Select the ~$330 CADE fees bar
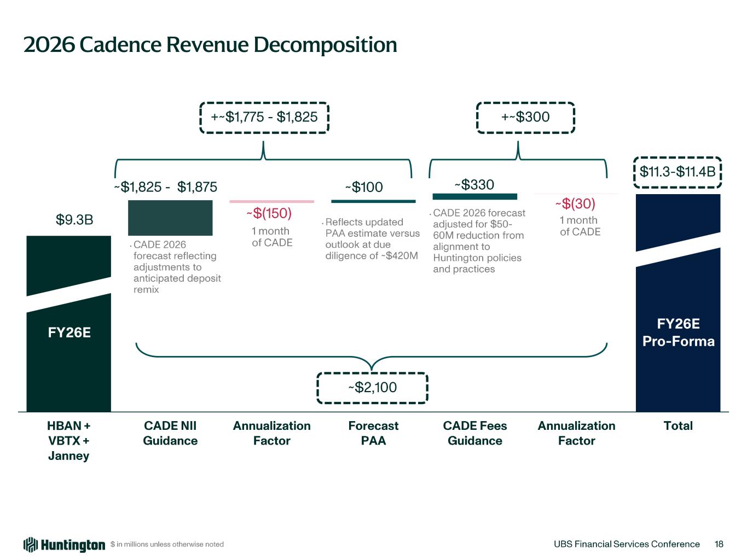The width and height of the screenshot is (747, 560). tap(474, 196)
